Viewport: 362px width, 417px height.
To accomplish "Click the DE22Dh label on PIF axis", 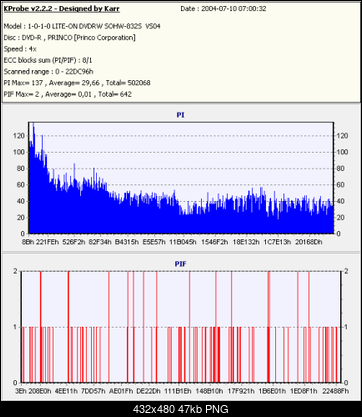I will coord(148,391).
